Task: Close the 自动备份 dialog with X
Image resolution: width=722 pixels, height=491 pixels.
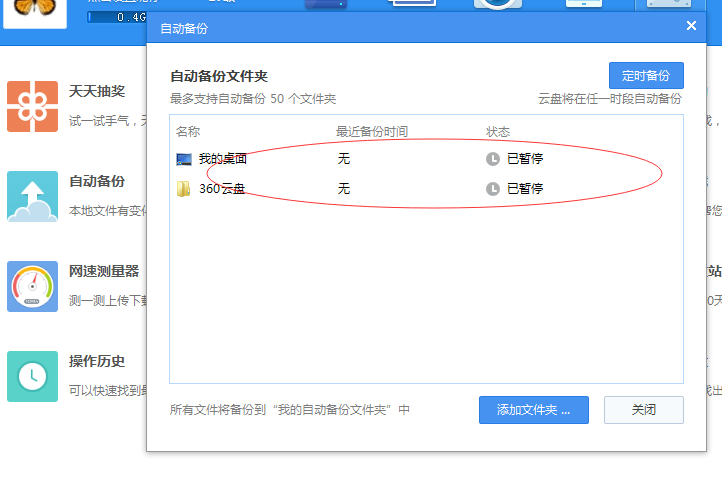Action: 691,26
